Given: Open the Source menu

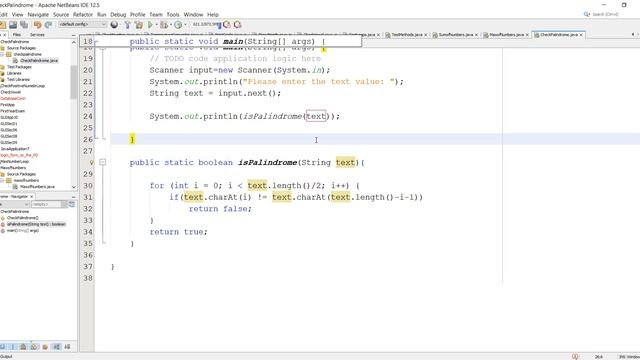Looking at the screenshot, I should click(61, 14).
